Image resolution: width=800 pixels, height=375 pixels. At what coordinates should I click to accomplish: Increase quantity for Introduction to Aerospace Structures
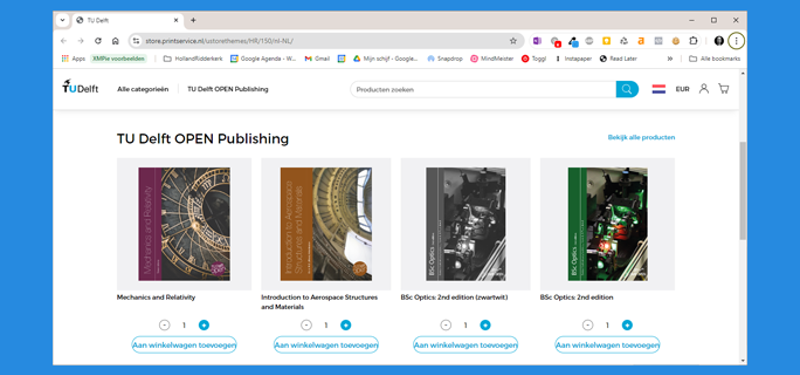pyautogui.click(x=345, y=325)
